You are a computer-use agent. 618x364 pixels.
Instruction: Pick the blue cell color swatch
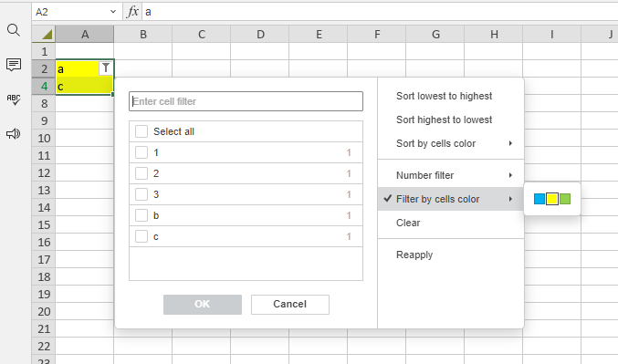point(539,199)
